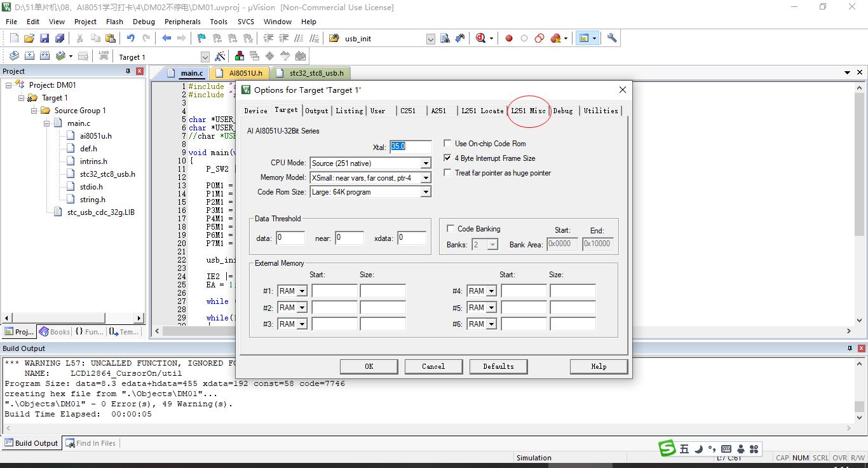Image resolution: width=868 pixels, height=468 pixels.
Task: Click the Undo arrow icon
Action: tap(130, 38)
